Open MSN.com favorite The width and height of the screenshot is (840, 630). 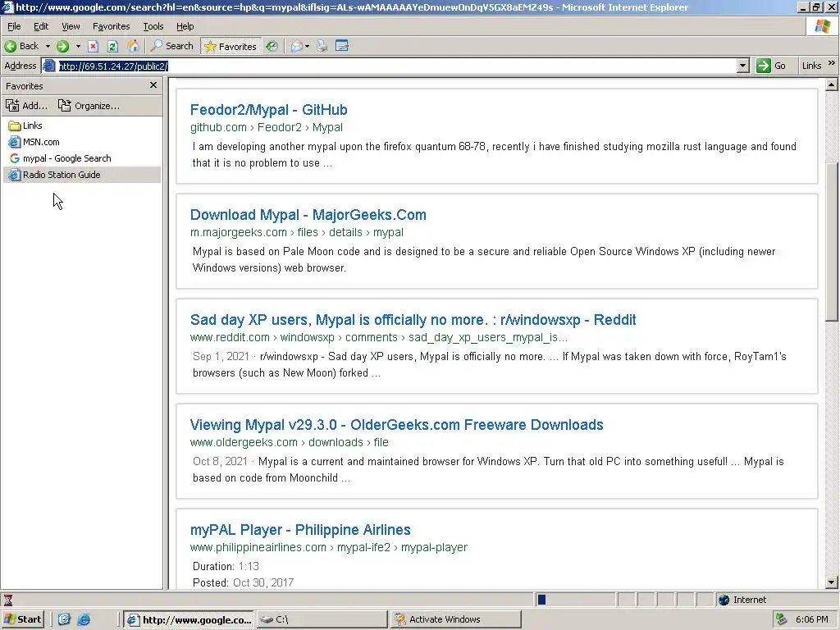coord(34,142)
